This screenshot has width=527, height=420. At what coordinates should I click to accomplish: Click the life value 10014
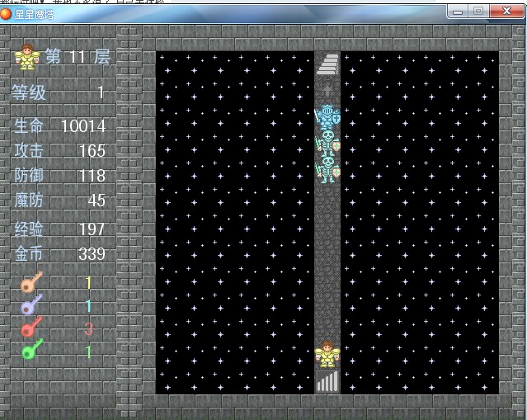[83, 126]
